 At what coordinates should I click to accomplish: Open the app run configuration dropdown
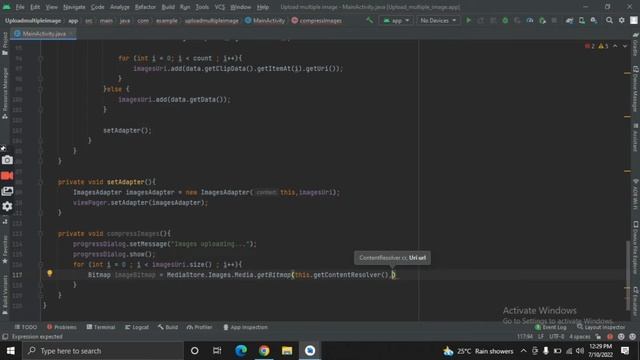396,20
